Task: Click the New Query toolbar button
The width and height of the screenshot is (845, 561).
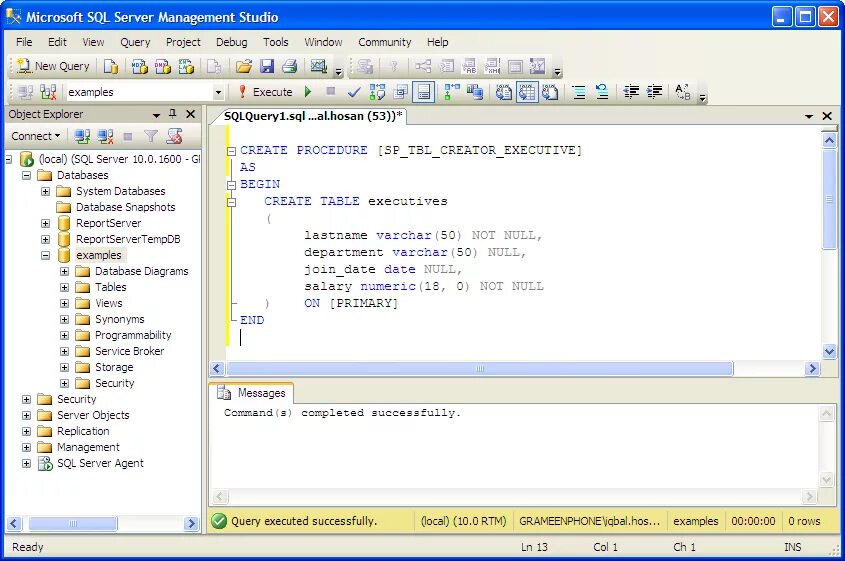Action: tap(53, 66)
